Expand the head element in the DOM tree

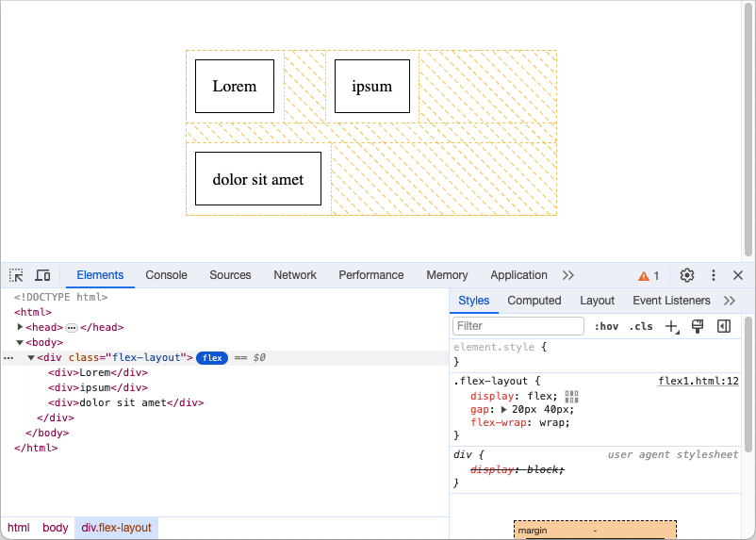click(x=21, y=327)
